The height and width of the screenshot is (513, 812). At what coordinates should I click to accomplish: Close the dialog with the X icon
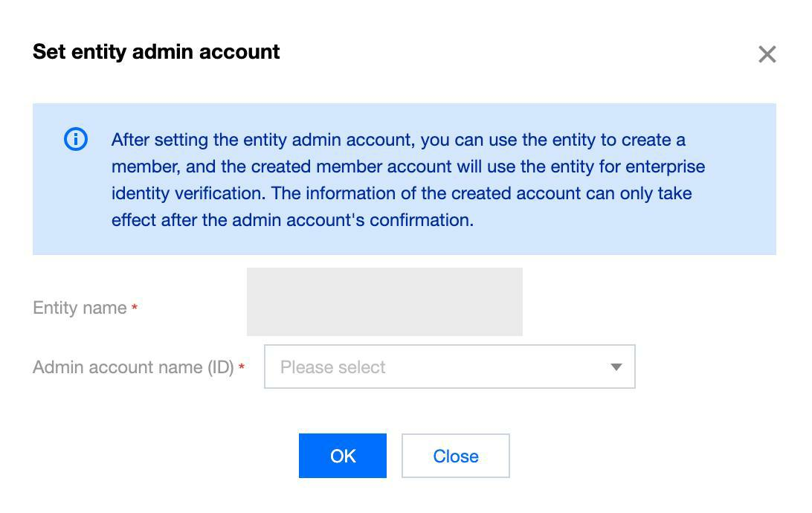(x=767, y=54)
